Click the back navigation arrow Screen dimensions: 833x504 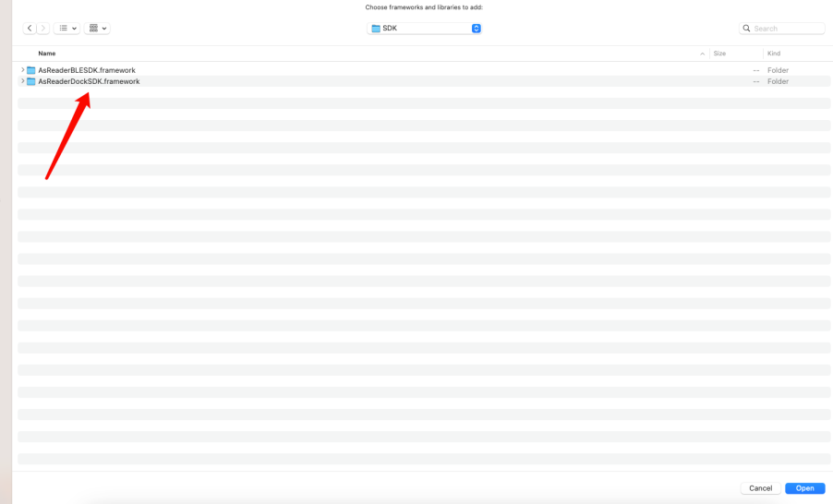click(x=30, y=29)
